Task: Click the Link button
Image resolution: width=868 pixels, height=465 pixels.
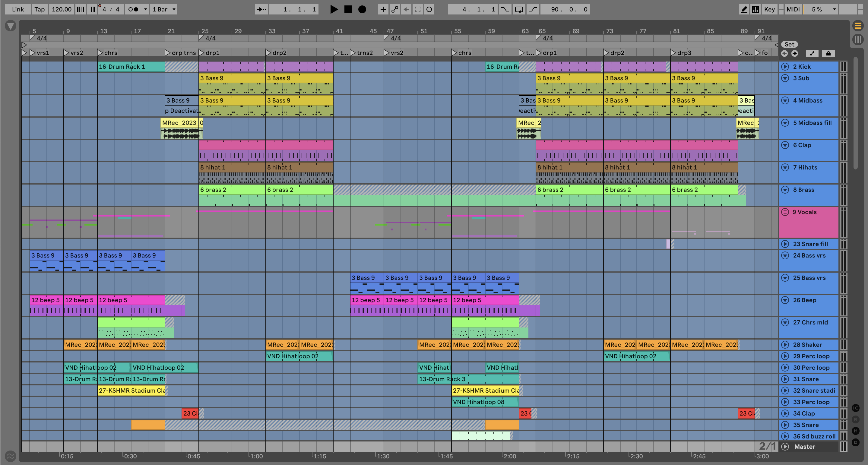Action: pyautogui.click(x=18, y=9)
